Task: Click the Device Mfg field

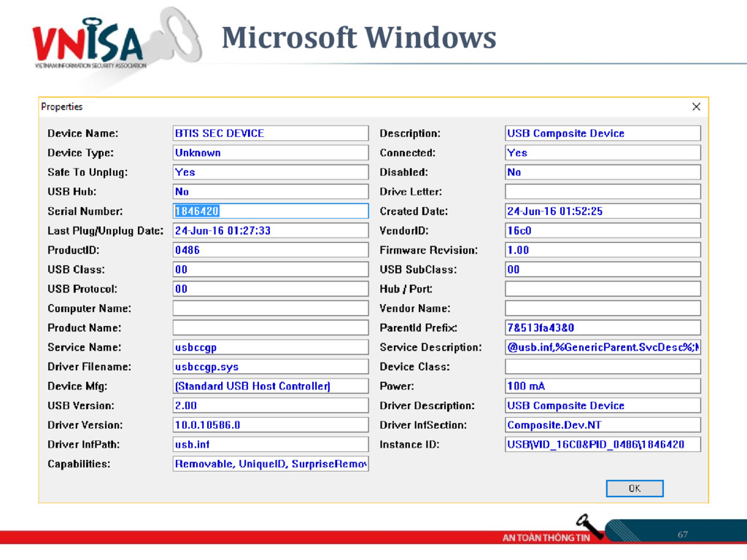Action: 271,386
